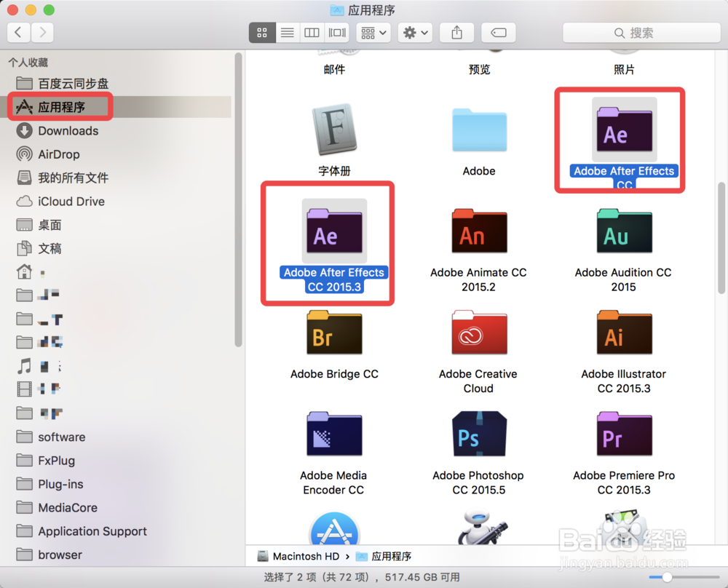
Task: Click the Edit Tags button
Action: point(498,33)
